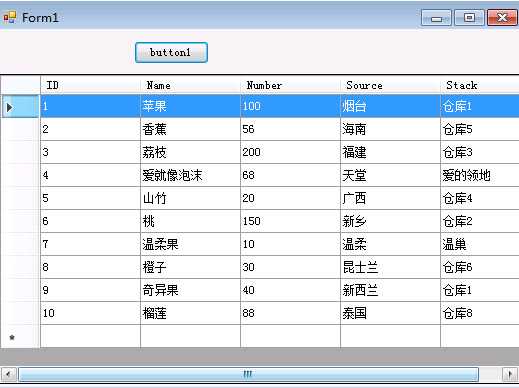Click the button1 button
This screenshot has width=519, height=388.
tap(171, 52)
